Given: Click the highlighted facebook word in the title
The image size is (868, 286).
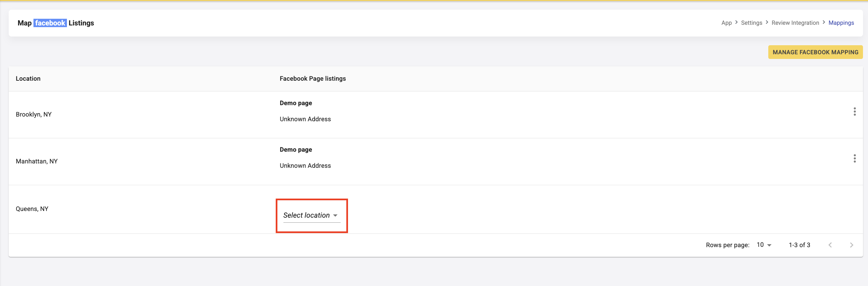Looking at the screenshot, I should point(50,23).
